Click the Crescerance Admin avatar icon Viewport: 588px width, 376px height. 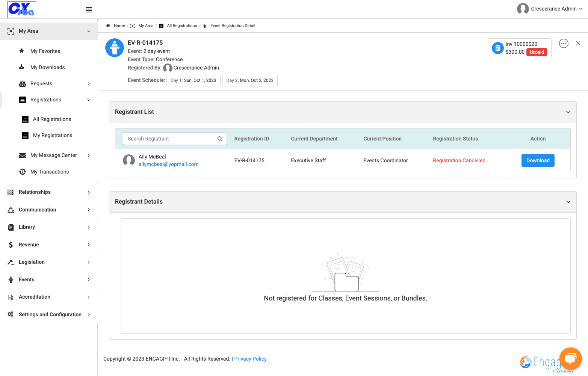523,9
